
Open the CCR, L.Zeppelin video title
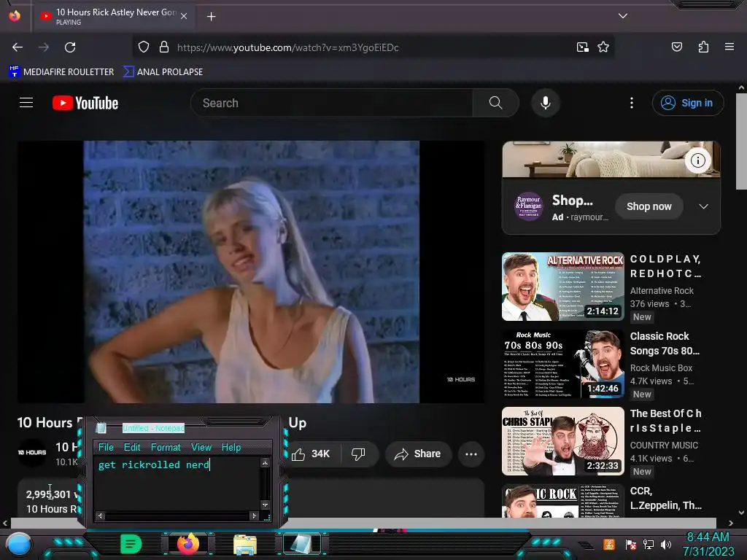pos(665,498)
